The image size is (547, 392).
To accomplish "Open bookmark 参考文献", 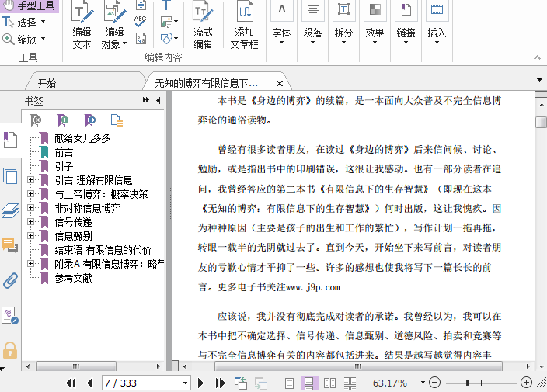I will (x=73, y=278).
